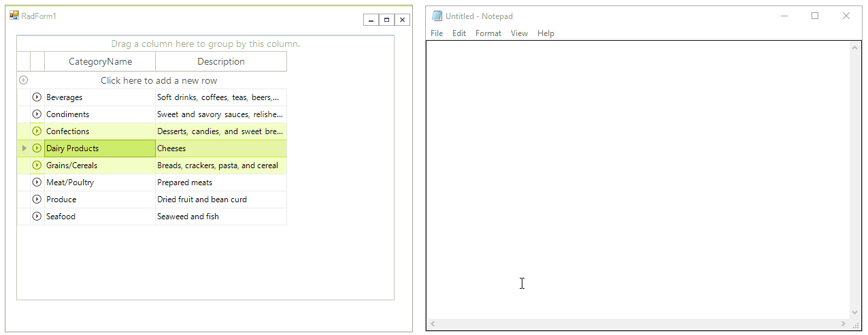The height and width of the screenshot is (335, 868).
Task: Open the View menu in Notepad
Action: [x=519, y=33]
